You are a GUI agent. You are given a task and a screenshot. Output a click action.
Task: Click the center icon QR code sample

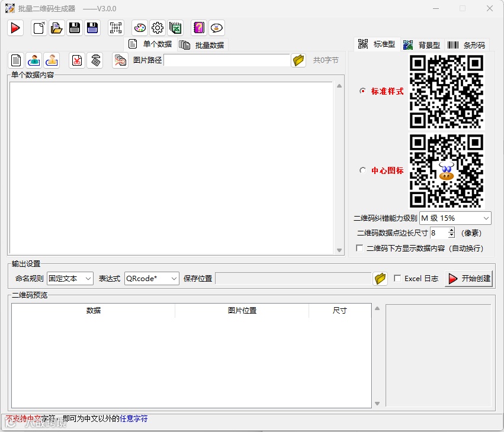pyautogui.click(x=447, y=171)
